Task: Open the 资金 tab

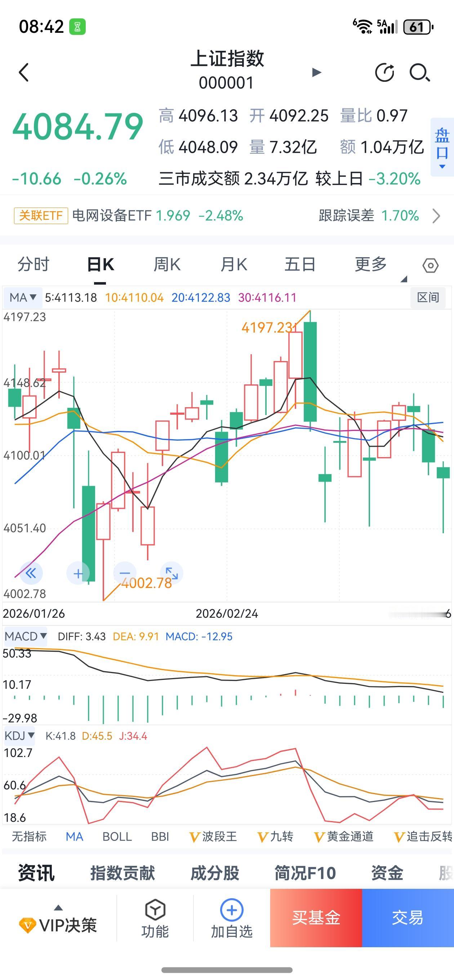Action: pos(387,873)
